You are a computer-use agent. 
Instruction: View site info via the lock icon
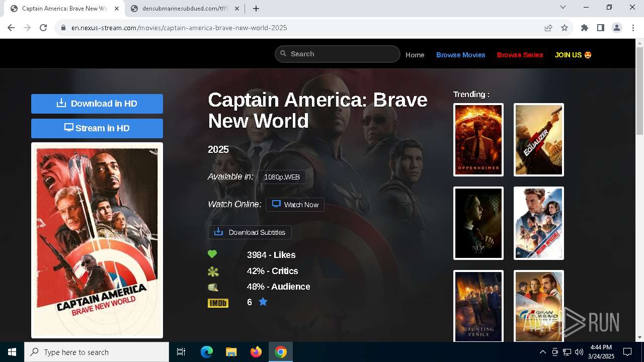coord(63,28)
